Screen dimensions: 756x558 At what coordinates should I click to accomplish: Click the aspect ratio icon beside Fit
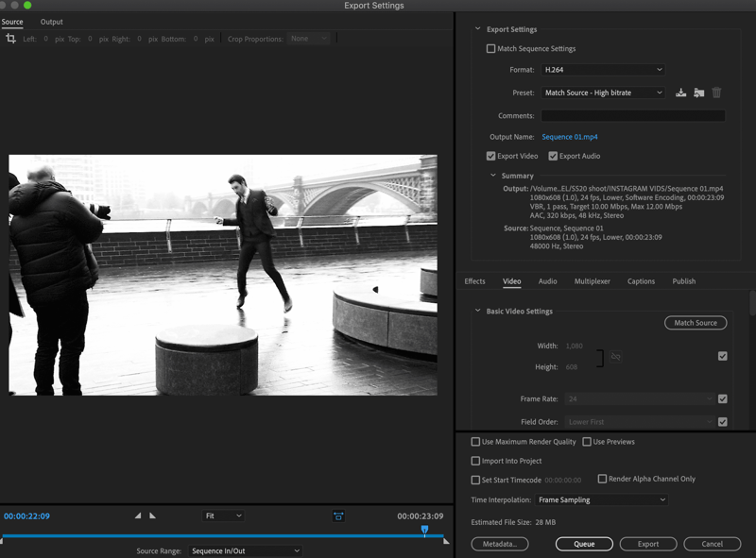pos(339,516)
